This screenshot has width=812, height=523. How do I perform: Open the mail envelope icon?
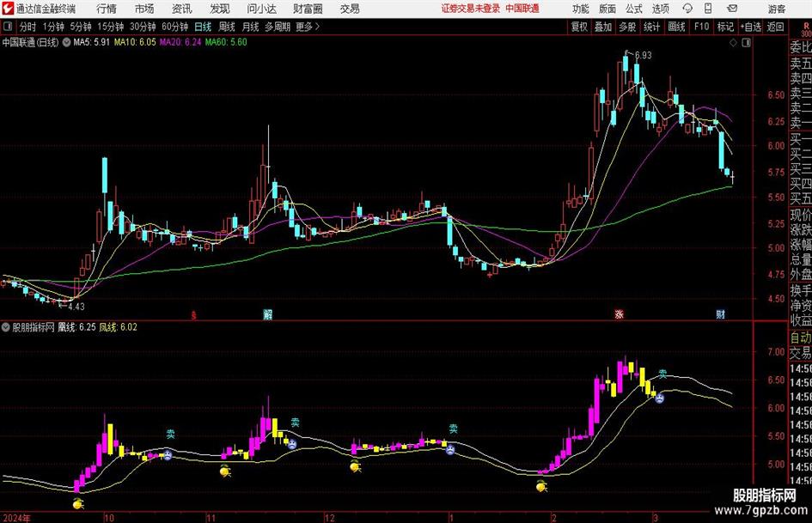(732, 9)
